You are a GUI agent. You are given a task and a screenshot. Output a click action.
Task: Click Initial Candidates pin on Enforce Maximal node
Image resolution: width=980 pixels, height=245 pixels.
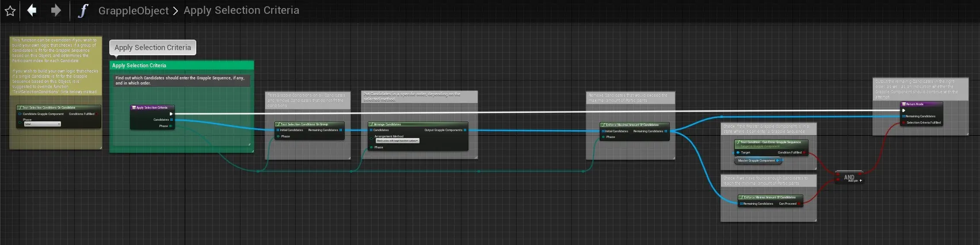pos(603,131)
